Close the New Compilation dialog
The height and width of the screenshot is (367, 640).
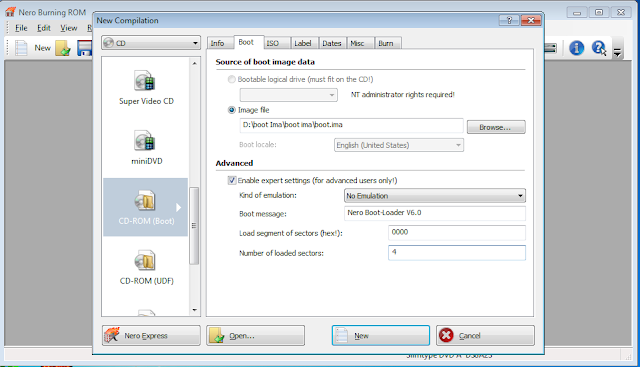[x=531, y=20]
